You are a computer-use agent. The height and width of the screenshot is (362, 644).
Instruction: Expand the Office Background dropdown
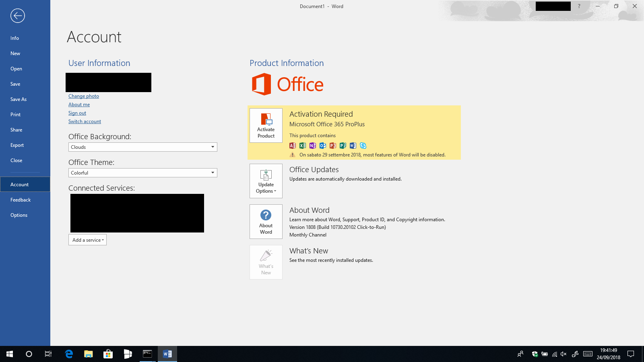click(x=213, y=147)
